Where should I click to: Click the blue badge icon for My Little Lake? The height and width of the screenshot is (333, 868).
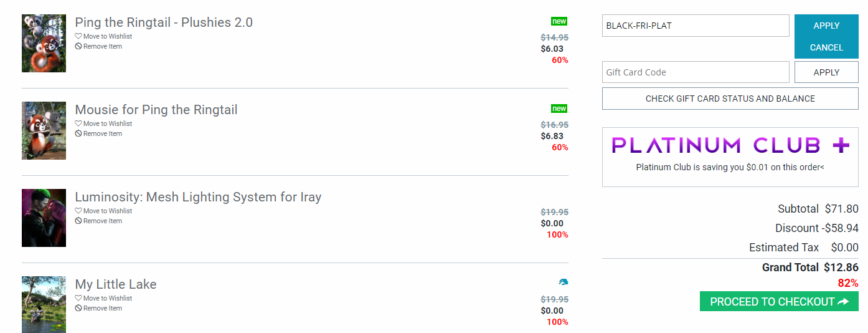tap(563, 282)
